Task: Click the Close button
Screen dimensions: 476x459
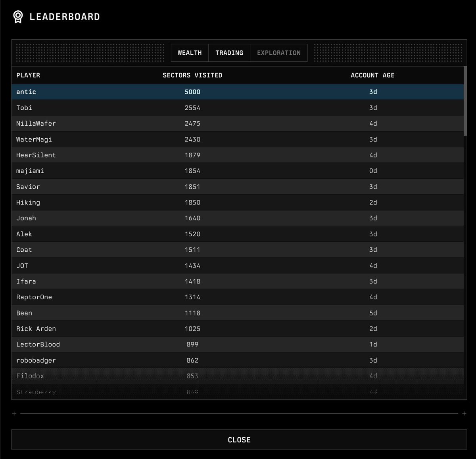Action: tap(239, 440)
